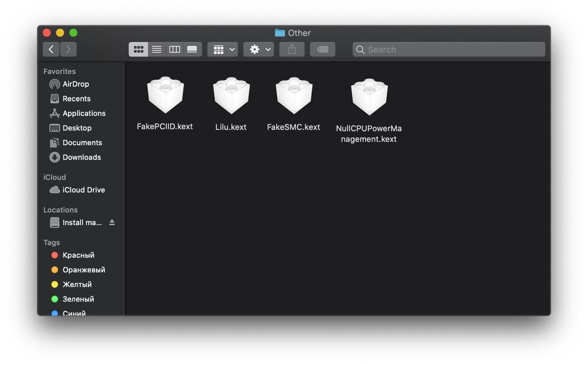Open AirDrop in the sidebar
This screenshot has width=588, height=365.
tap(75, 84)
